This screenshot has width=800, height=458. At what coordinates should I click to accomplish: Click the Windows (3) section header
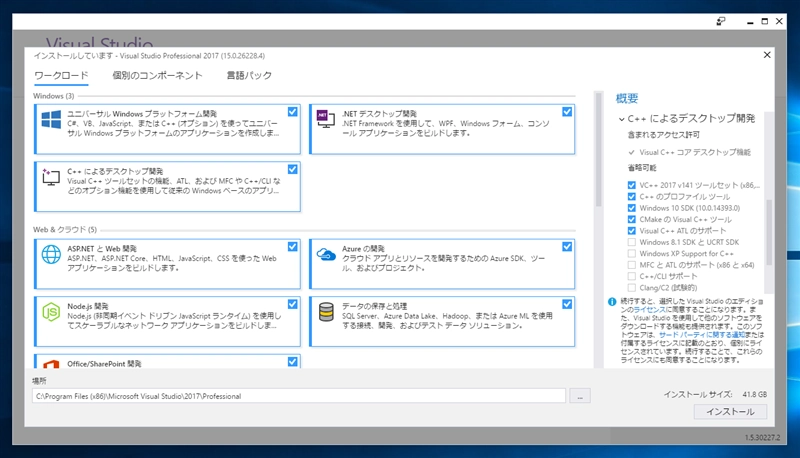point(54,96)
